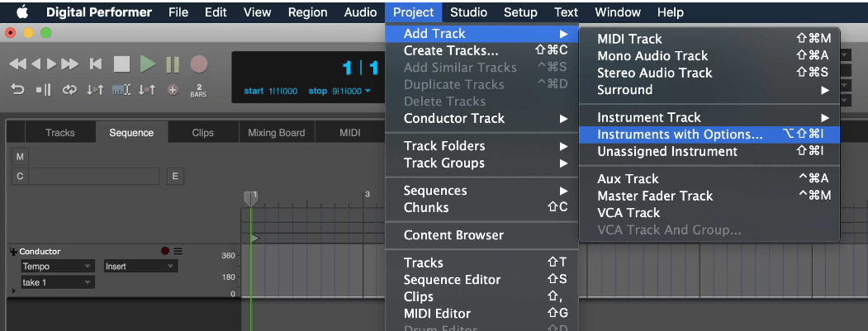Stop playback with the square button
Screen dimensions: 868x331
pos(121,64)
